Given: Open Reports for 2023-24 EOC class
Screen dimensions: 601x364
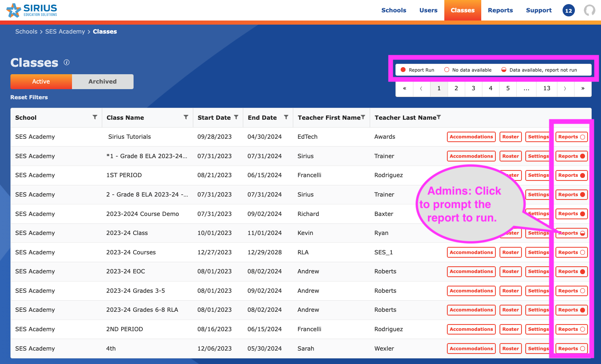Looking at the screenshot, I should pos(572,272).
